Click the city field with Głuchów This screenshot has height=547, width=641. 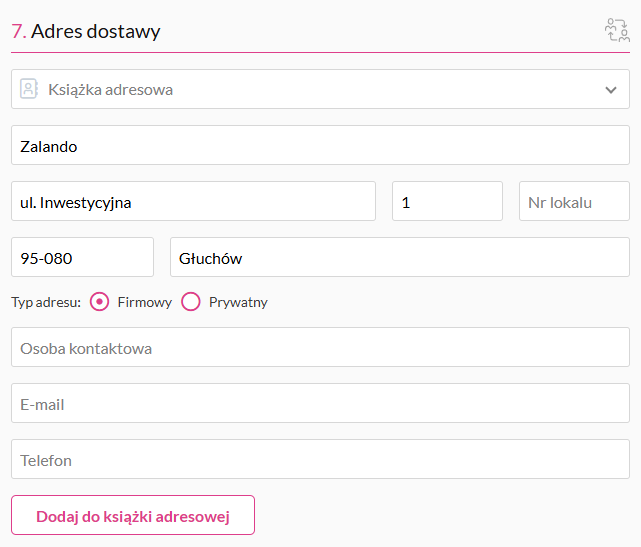400,257
